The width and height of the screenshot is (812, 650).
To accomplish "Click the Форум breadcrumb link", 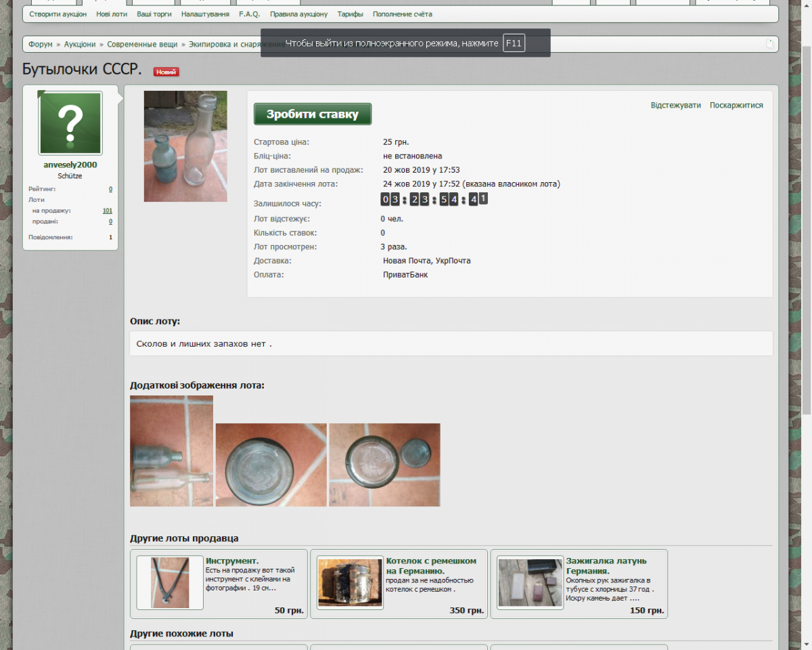I will pos(41,45).
